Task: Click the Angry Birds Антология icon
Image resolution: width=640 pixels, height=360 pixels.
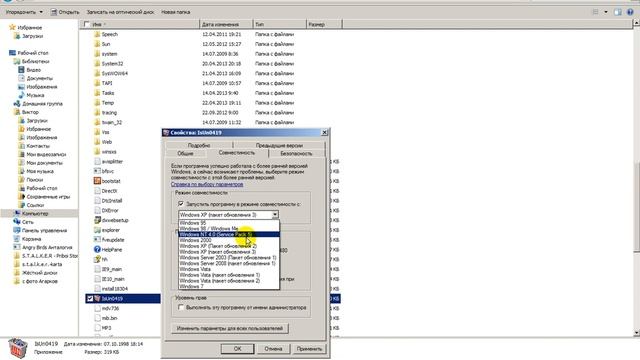Action: click(17, 247)
